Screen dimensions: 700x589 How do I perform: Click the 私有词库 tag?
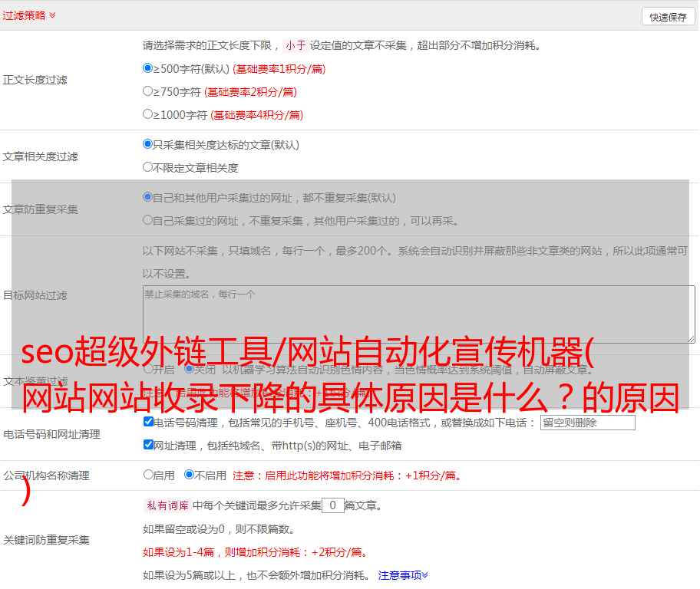(x=168, y=505)
